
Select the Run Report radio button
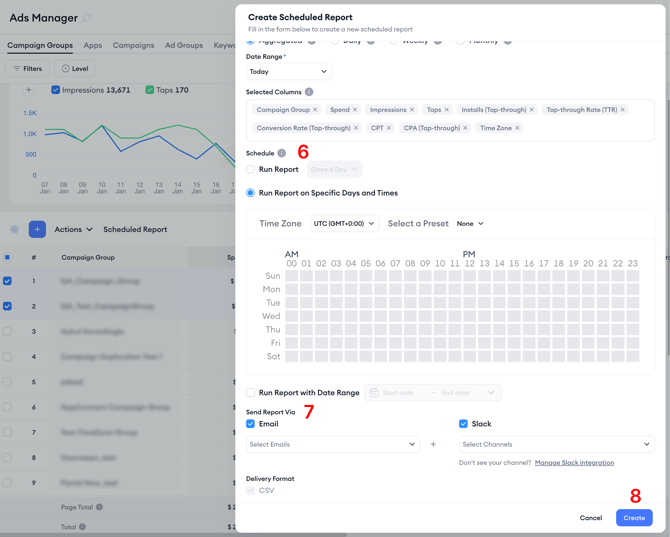[251, 169]
